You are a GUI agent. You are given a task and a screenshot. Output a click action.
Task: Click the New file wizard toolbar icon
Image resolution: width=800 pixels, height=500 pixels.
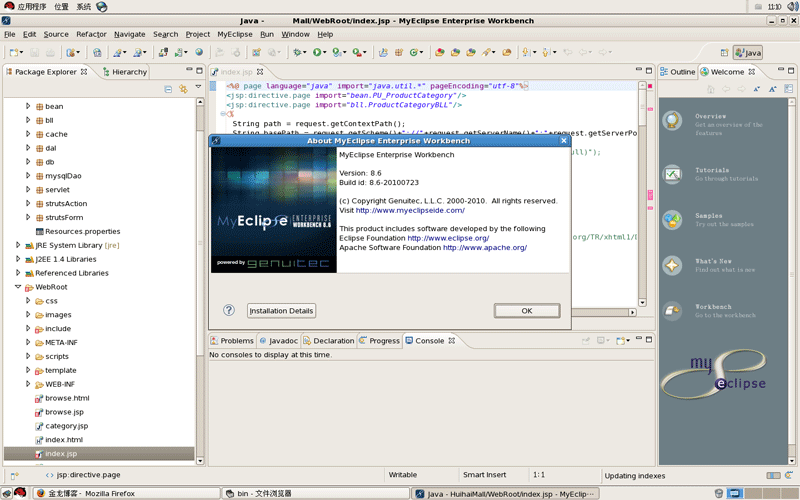14,52
